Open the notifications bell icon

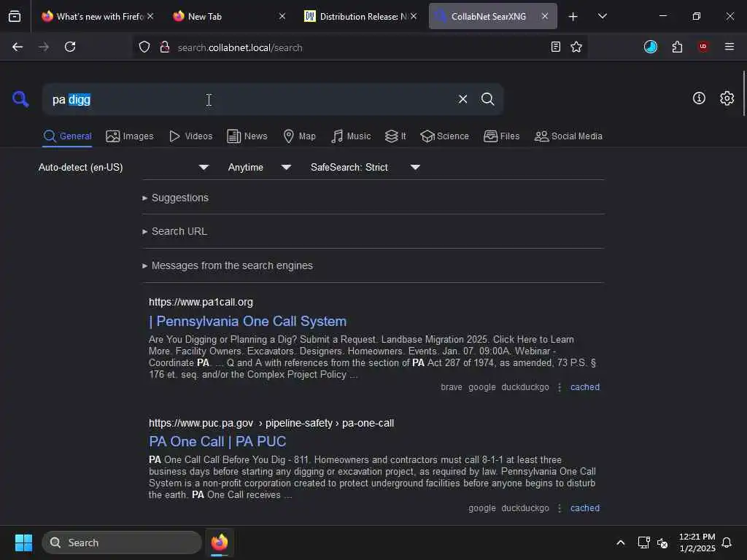pyautogui.click(x=727, y=542)
